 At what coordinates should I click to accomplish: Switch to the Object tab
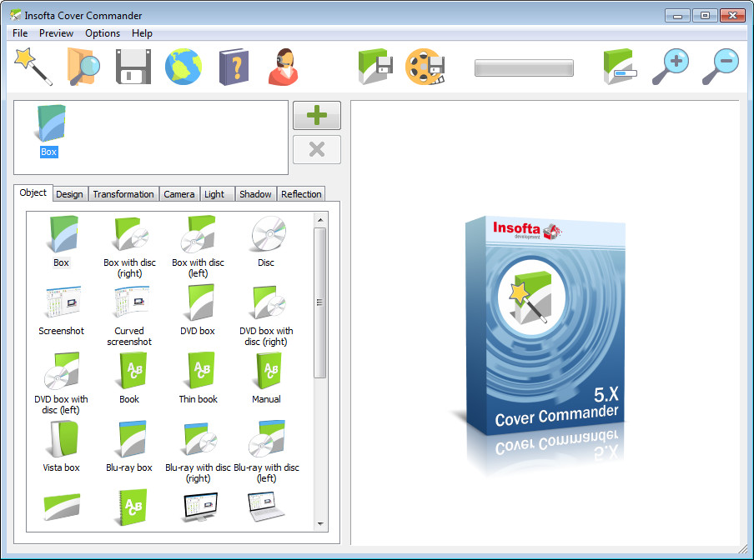pos(33,192)
